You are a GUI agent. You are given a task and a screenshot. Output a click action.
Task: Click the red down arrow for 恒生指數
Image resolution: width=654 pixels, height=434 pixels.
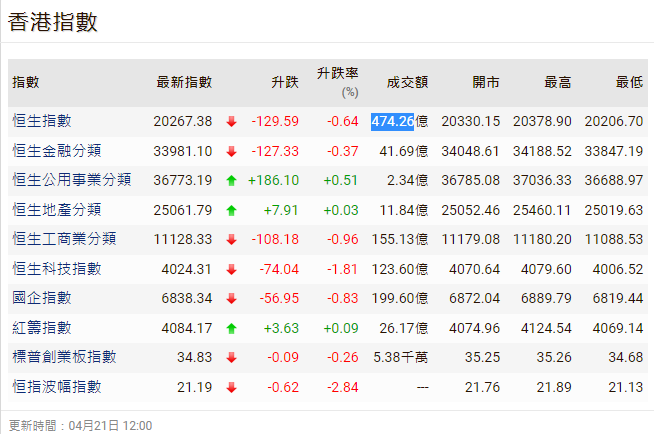coord(231,122)
